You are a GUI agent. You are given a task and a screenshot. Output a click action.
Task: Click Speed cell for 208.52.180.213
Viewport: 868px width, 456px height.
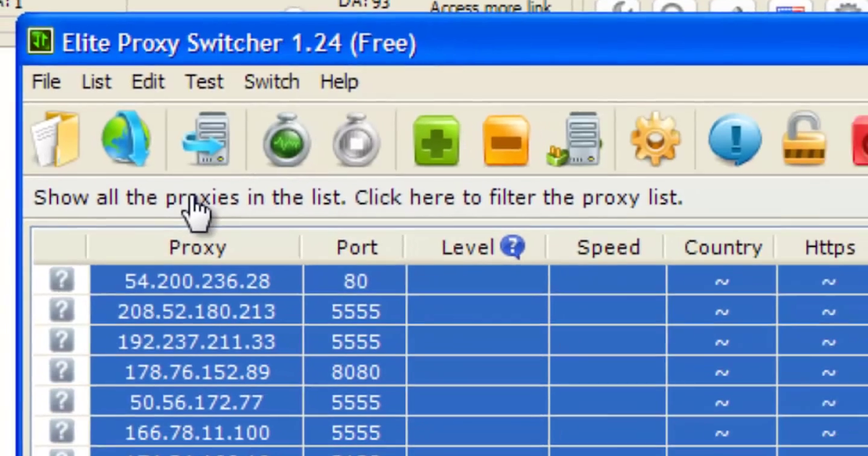(608, 311)
